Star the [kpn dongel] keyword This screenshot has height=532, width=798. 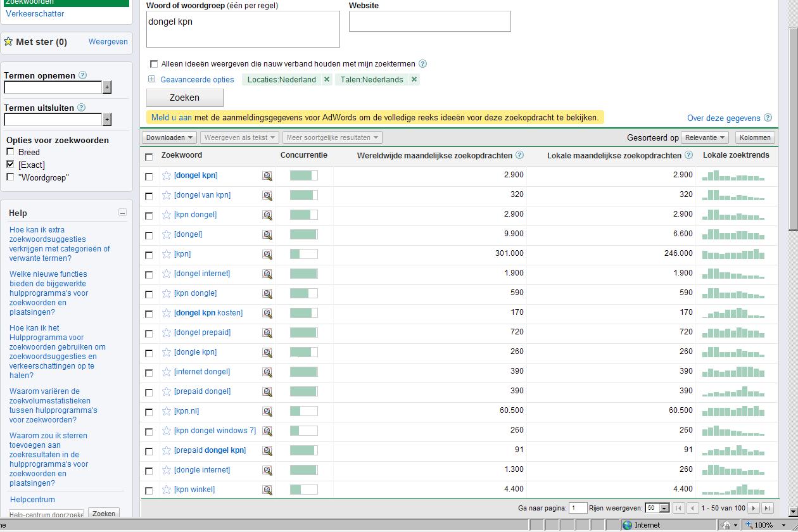click(x=167, y=215)
